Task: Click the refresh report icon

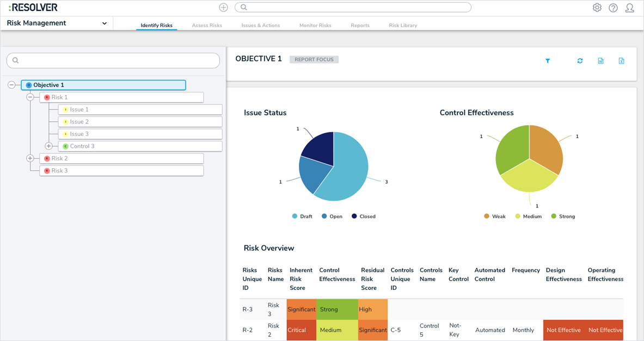Action: click(x=580, y=61)
